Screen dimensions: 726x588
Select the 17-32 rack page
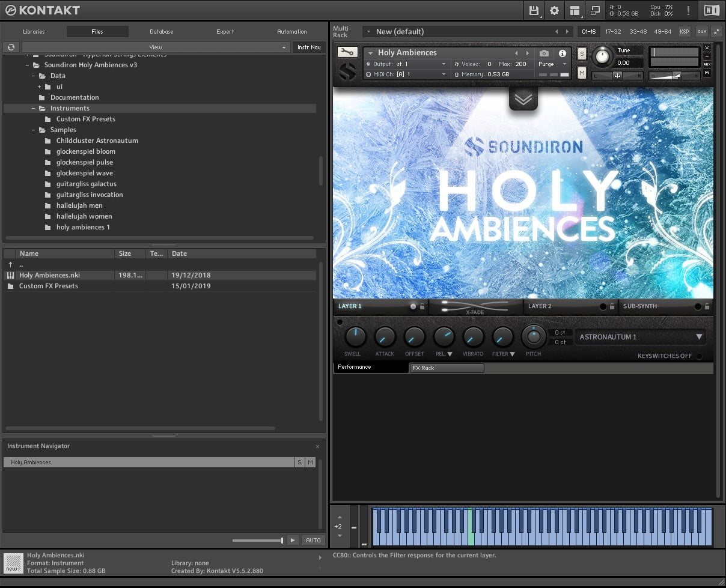[x=613, y=31]
